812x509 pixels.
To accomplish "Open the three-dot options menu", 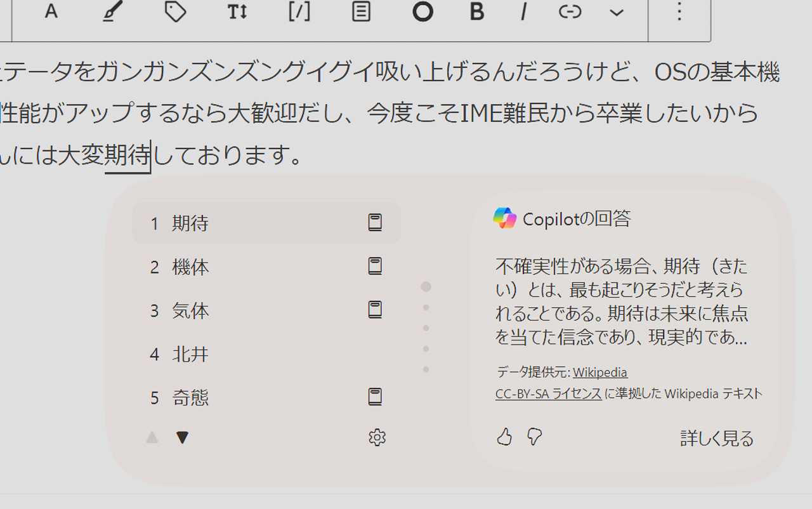I will click(679, 11).
